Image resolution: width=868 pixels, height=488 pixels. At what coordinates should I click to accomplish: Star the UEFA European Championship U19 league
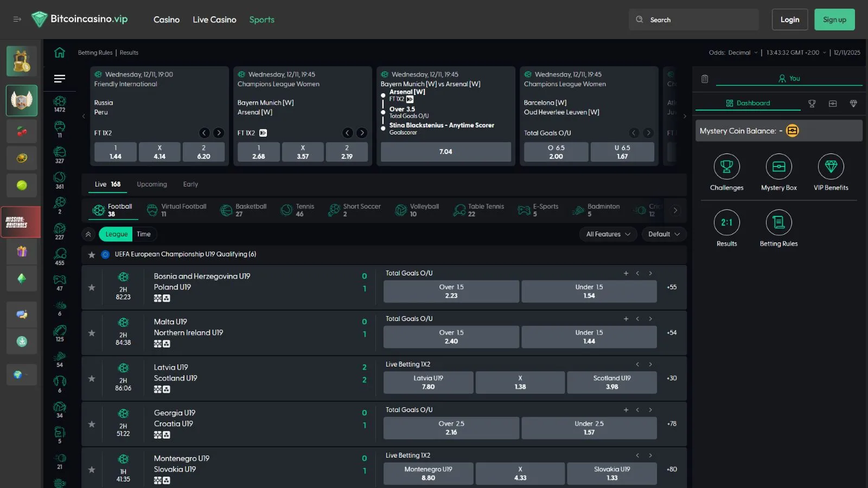(92, 254)
